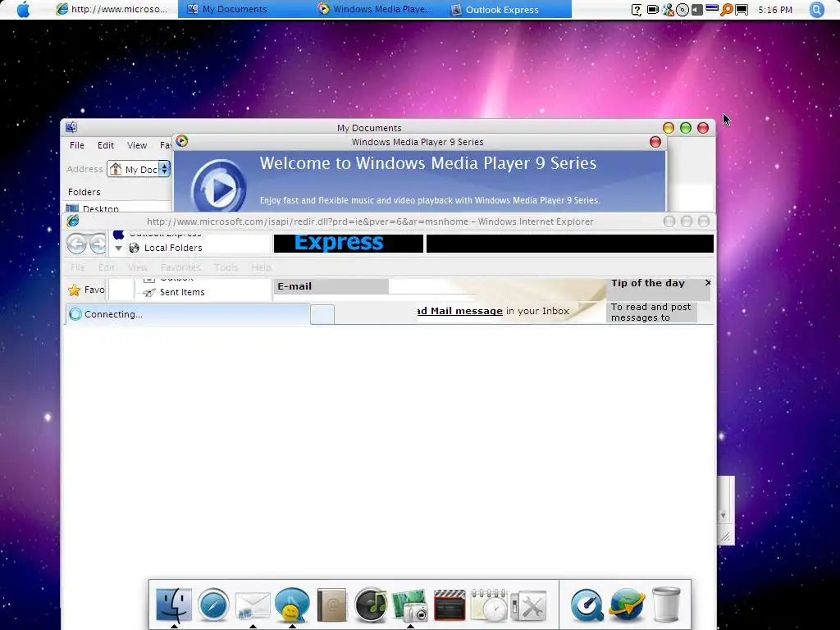Click the monitor display tray icon
The height and width of the screenshot is (630, 840).
pos(742,10)
